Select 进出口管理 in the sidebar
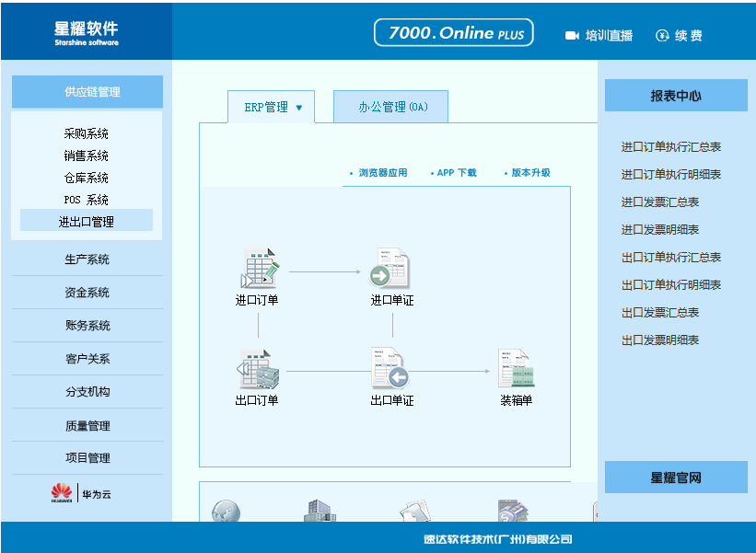The width and height of the screenshot is (756, 553). (87, 222)
